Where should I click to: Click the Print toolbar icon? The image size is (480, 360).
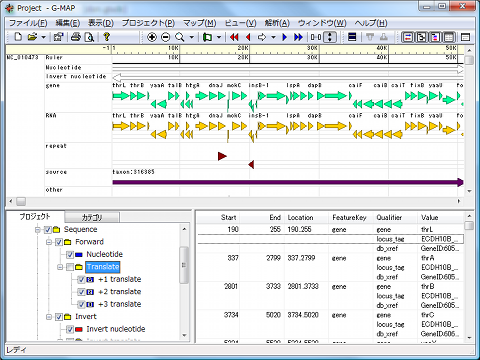coord(76,37)
